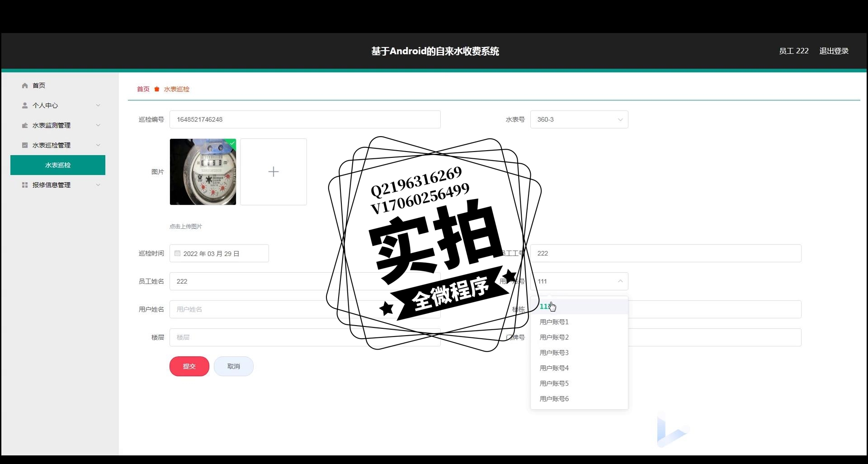The height and width of the screenshot is (464, 868).
Task: Click the chart icon beside 水表巡检管理
Action: (x=25, y=145)
